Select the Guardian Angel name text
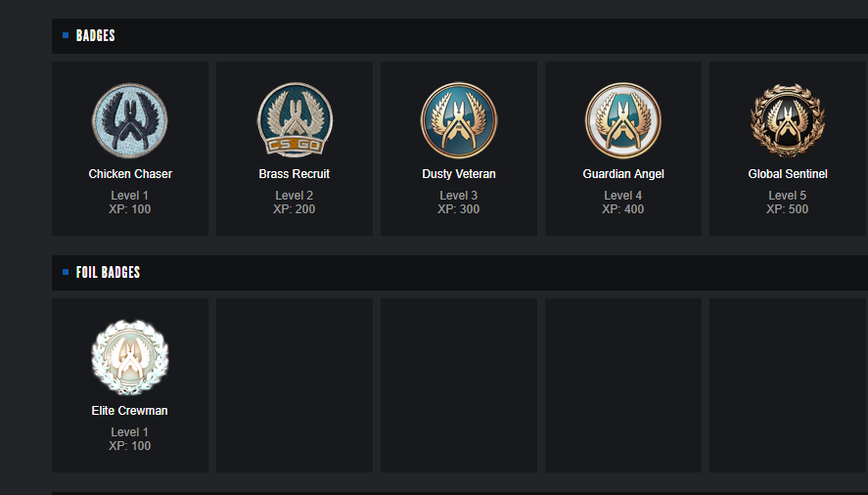The image size is (868, 495). point(623,174)
